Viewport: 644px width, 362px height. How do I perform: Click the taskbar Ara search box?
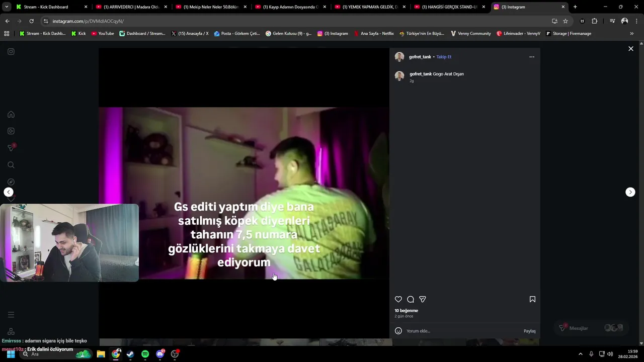tap(55, 354)
